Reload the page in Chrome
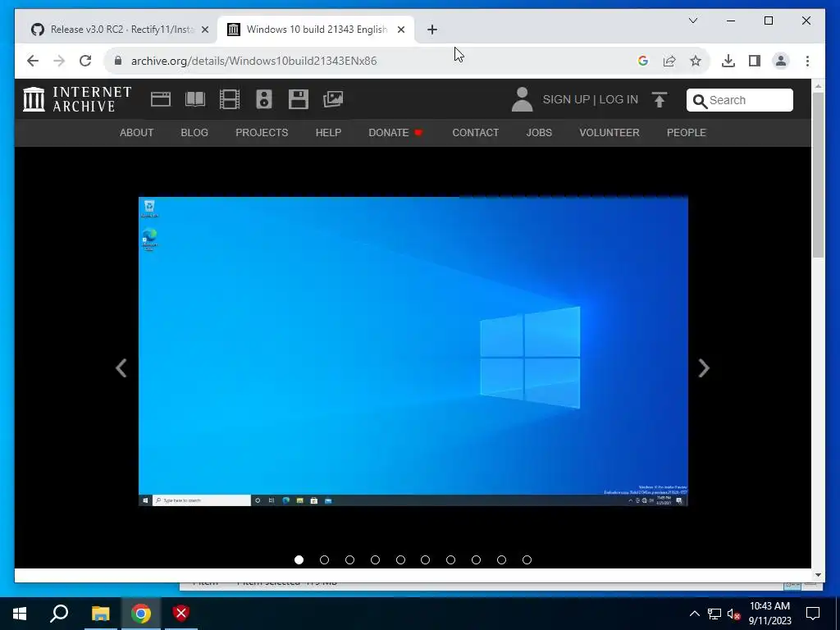This screenshot has width=840, height=630. [x=85, y=61]
